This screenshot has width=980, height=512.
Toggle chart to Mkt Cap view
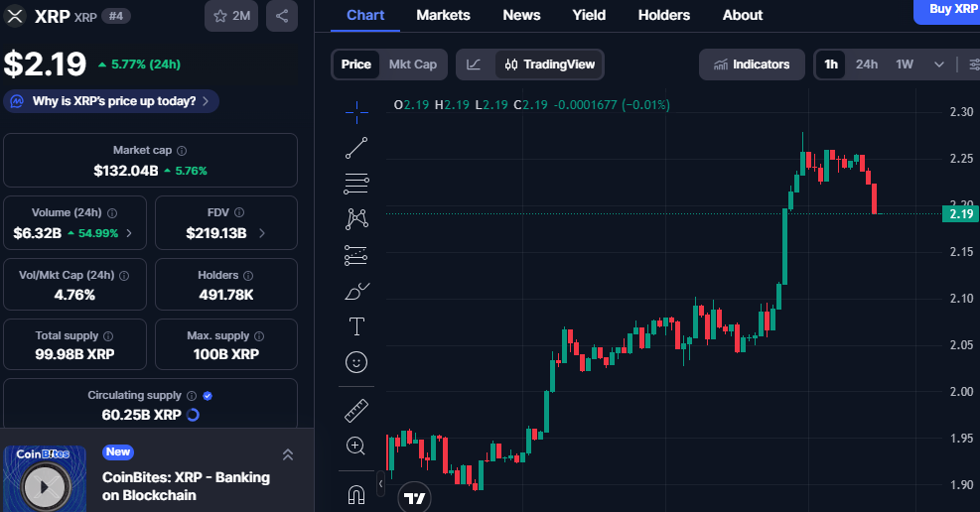coord(412,64)
